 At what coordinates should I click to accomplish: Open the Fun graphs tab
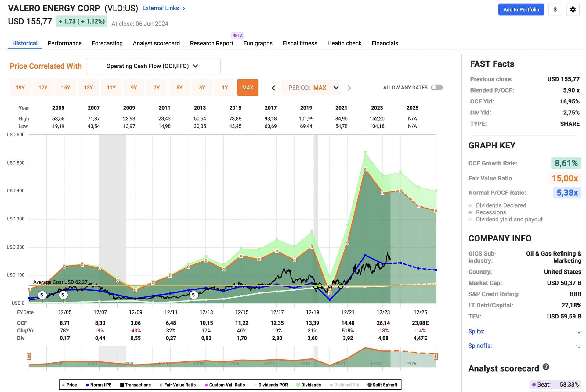click(258, 43)
